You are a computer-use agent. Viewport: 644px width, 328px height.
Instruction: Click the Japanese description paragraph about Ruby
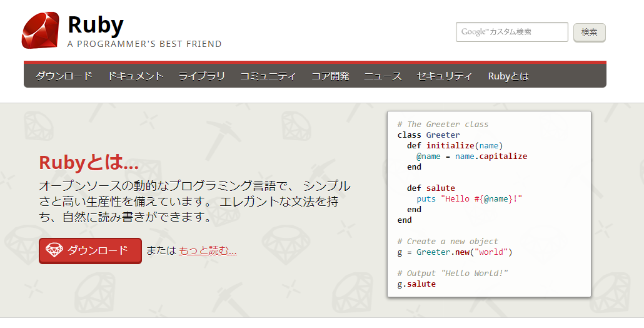point(194,202)
